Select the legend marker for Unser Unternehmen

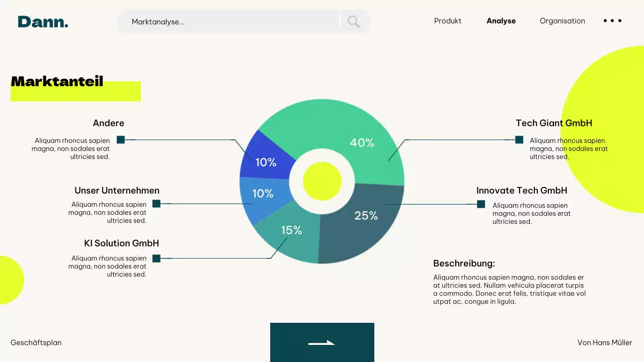156,204
